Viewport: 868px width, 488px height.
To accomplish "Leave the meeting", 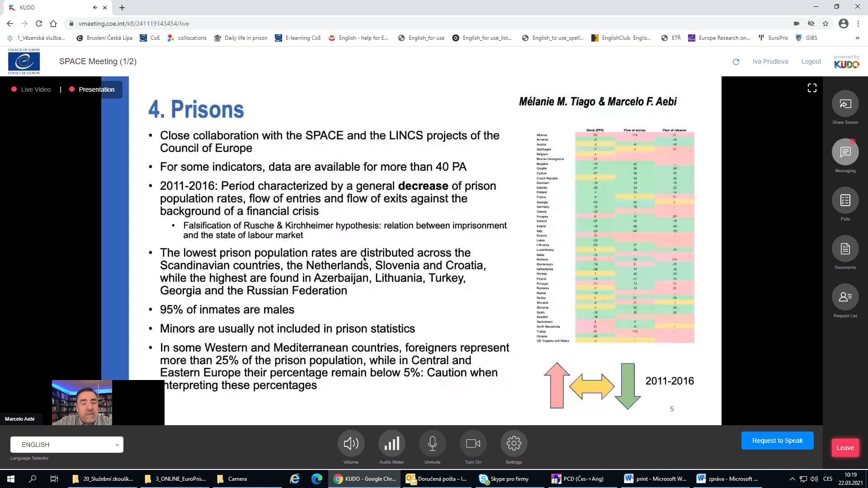I will (845, 448).
